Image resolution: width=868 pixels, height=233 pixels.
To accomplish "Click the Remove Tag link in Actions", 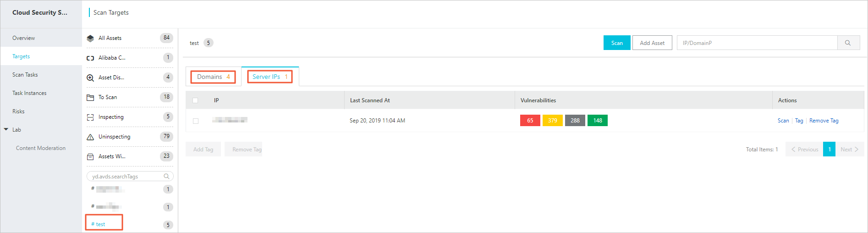I will click(x=824, y=121).
